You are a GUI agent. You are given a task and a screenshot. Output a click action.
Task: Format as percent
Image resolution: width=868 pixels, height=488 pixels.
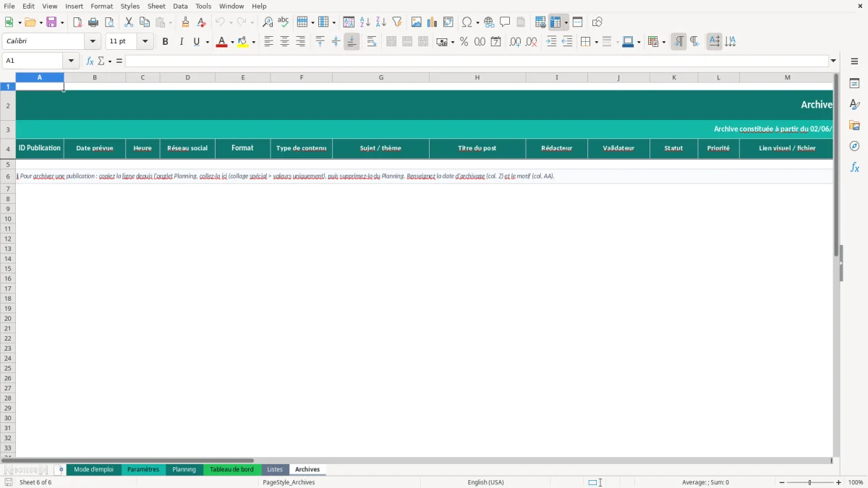point(464,42)
